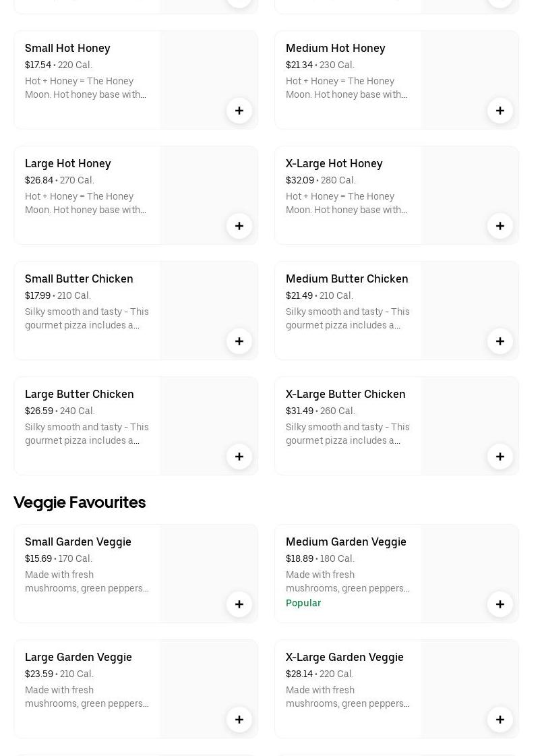This screenshot has height=756, width=542.
Task: Add Medium Butter Chicken pizza
Action: 500,341
